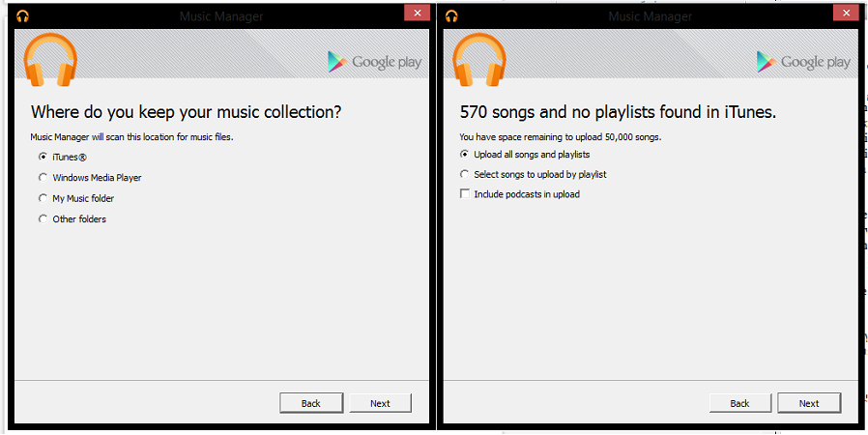This screenshot has height=435, width=868.
Task: Click the Google play logo in left dialog
Action: coord(374,62)
